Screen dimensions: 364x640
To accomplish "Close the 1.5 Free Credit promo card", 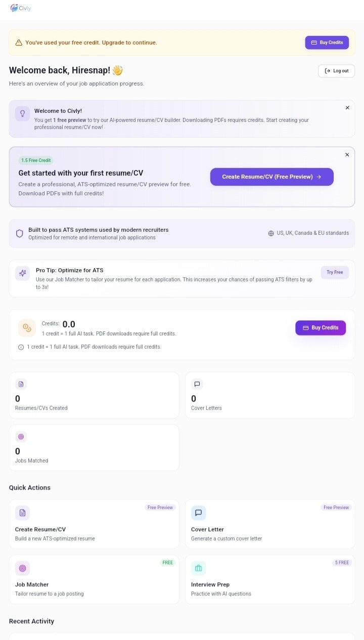I will 347,155.
